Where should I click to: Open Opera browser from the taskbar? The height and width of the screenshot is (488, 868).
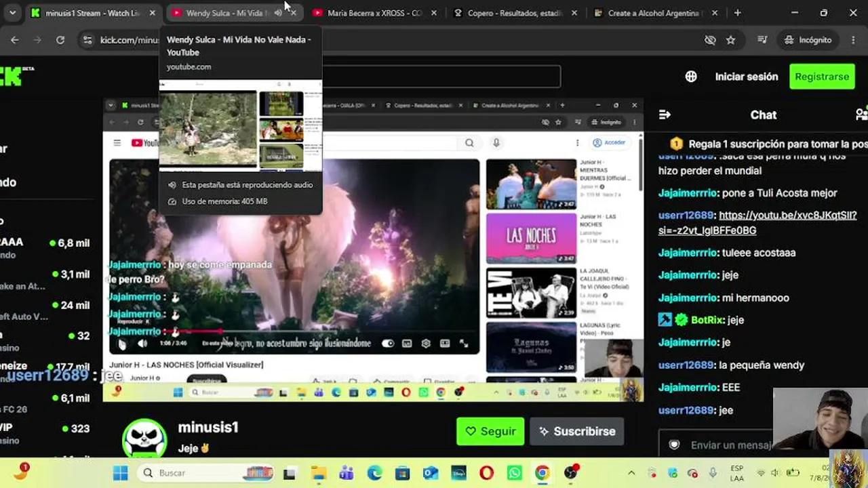point(486,472)
